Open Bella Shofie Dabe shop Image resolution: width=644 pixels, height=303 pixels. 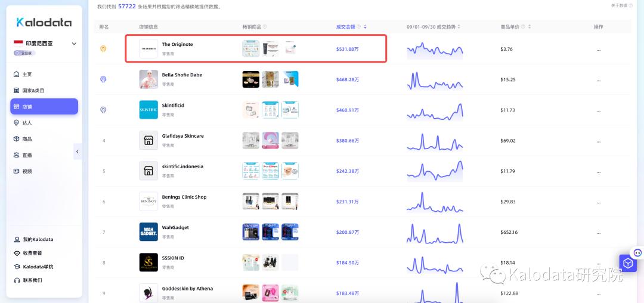(182, 75)
